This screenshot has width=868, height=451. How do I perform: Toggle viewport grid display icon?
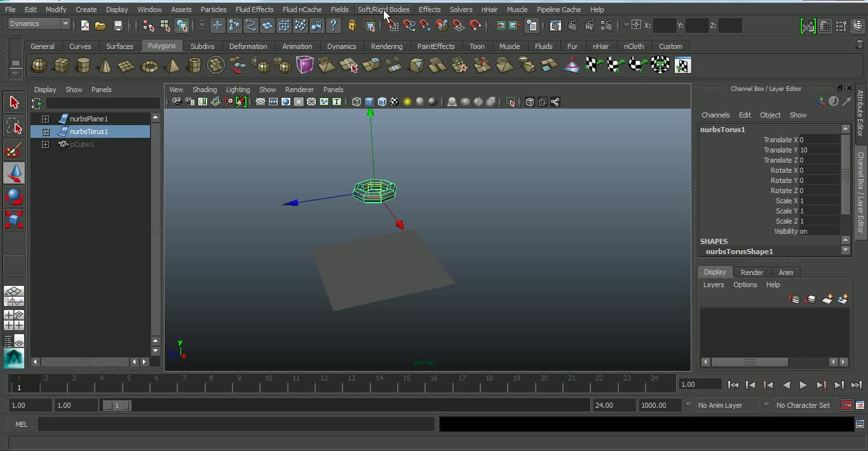pyautogui.click(x=261, y=102)
